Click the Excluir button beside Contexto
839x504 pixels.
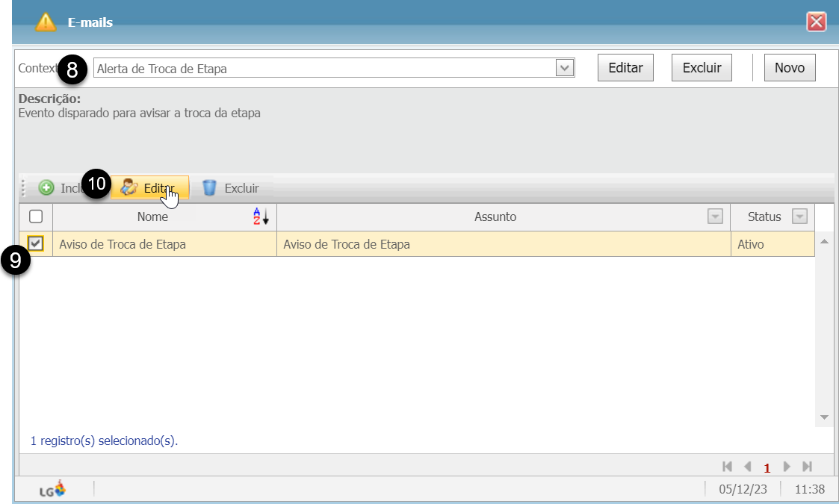tap(702, 67)
